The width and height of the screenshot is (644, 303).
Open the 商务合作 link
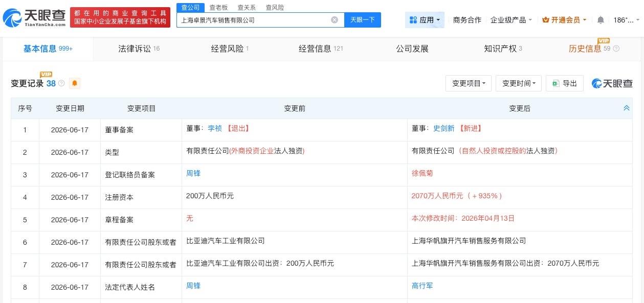coord(467,20)
